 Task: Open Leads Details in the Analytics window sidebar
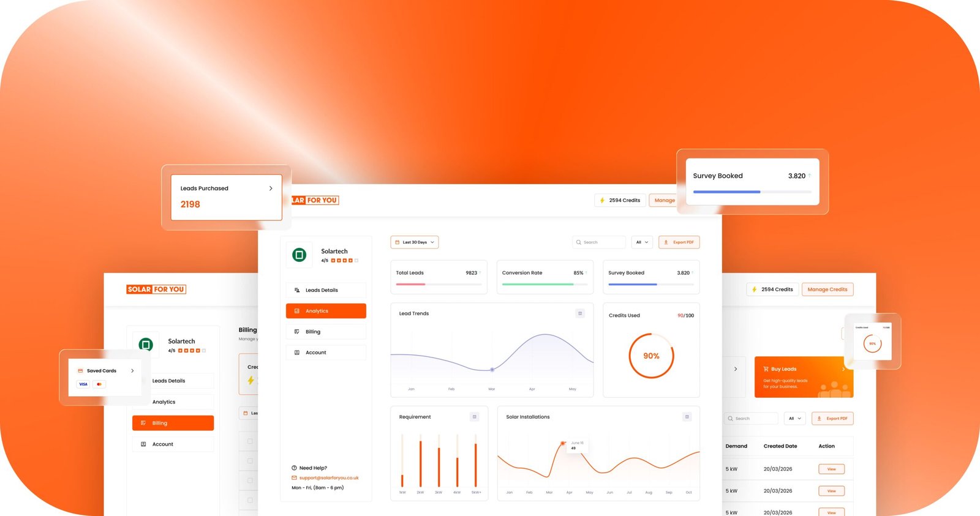326,290
